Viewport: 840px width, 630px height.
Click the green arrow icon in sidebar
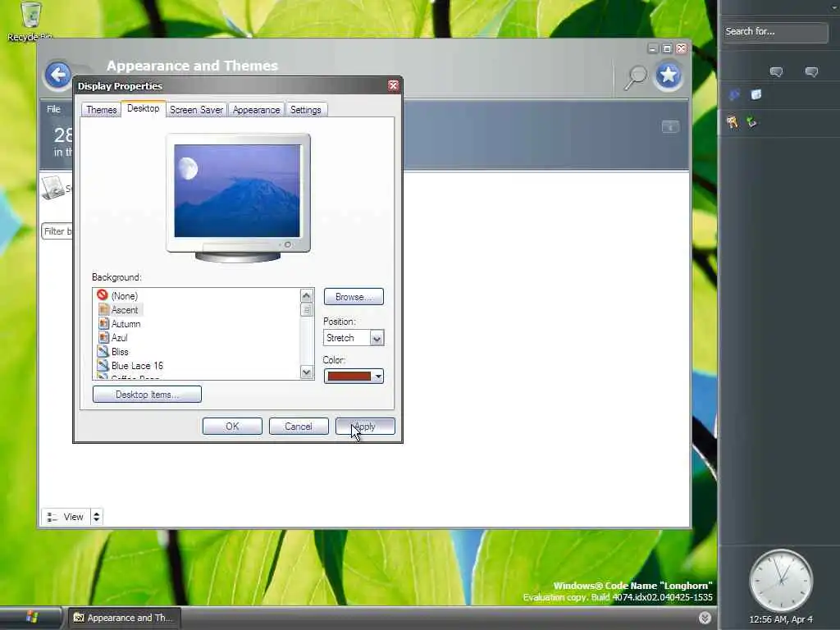coord(752,122)
